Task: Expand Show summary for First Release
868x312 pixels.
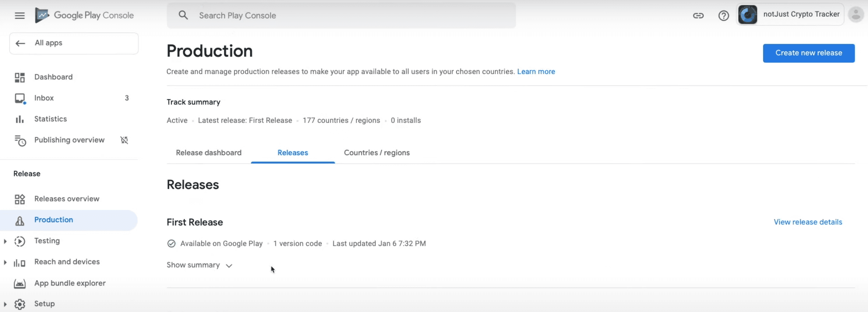Action: point(199,265)
